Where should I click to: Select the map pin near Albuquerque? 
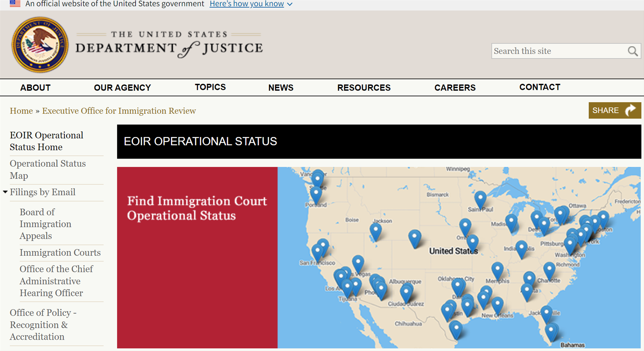pos(406,293)
